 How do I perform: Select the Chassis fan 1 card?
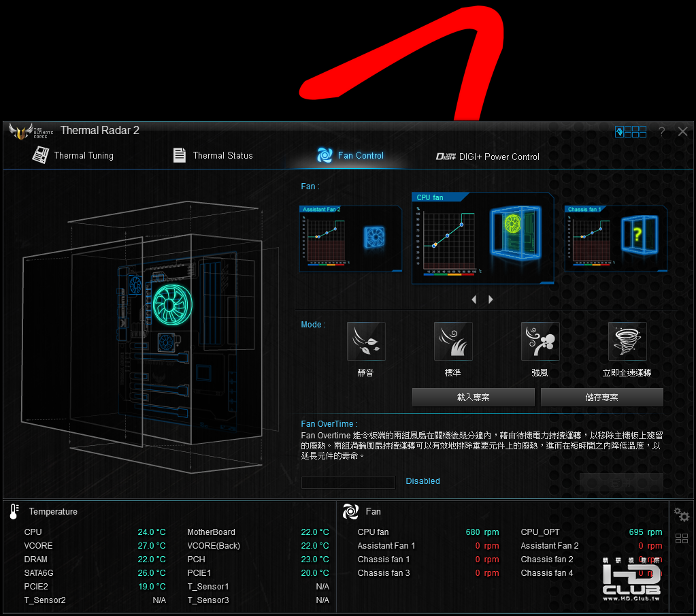tap(616, 238)
